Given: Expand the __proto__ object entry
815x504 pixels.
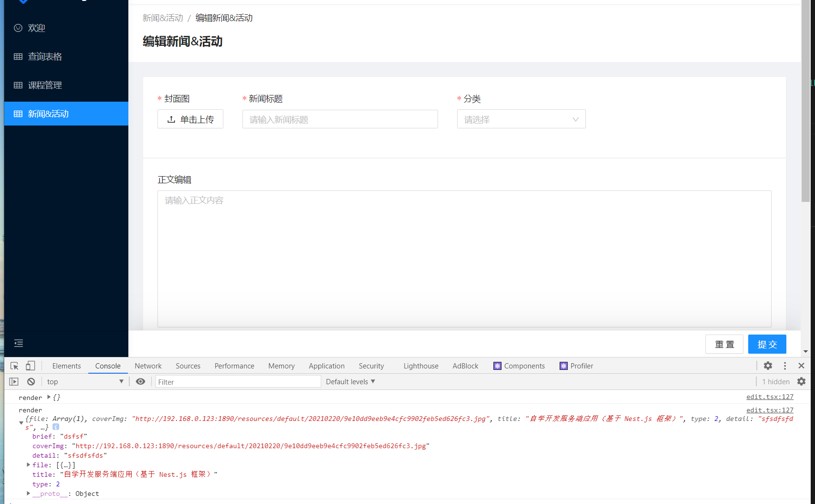Looking at the screenshot, I should coord(28,493).
